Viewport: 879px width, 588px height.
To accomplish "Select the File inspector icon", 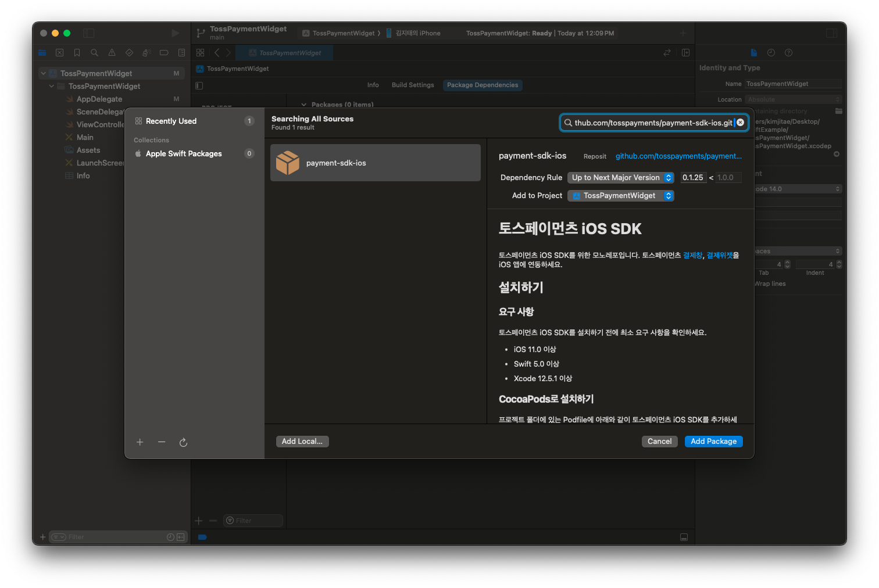I will [x=754, y=52].
